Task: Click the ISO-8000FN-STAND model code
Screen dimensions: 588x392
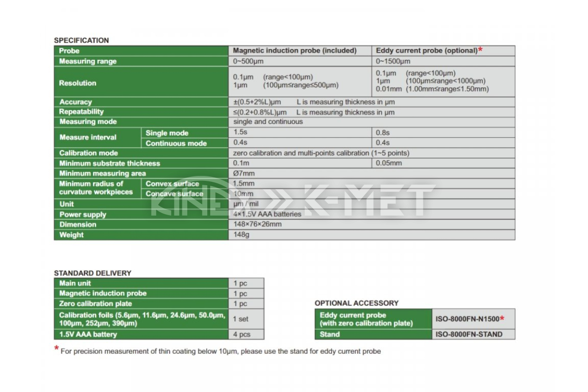Action: click(x=469, y=335)
